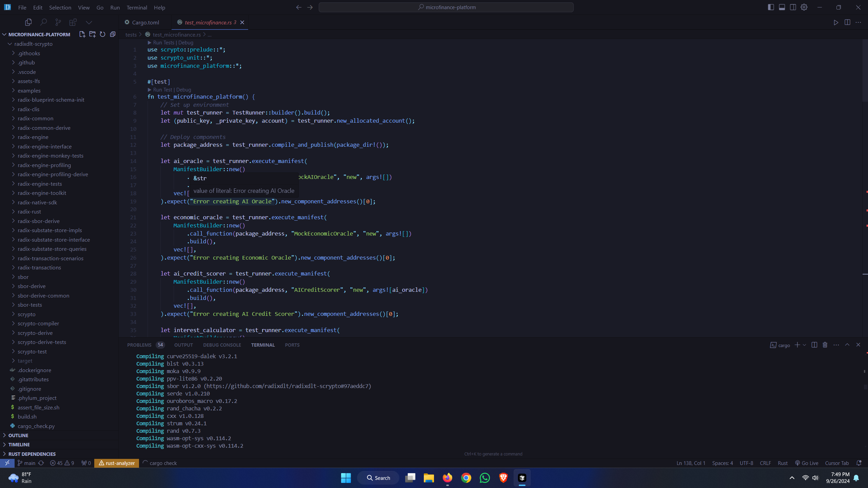
Task: Split the terminal panel
Action: 814,345
